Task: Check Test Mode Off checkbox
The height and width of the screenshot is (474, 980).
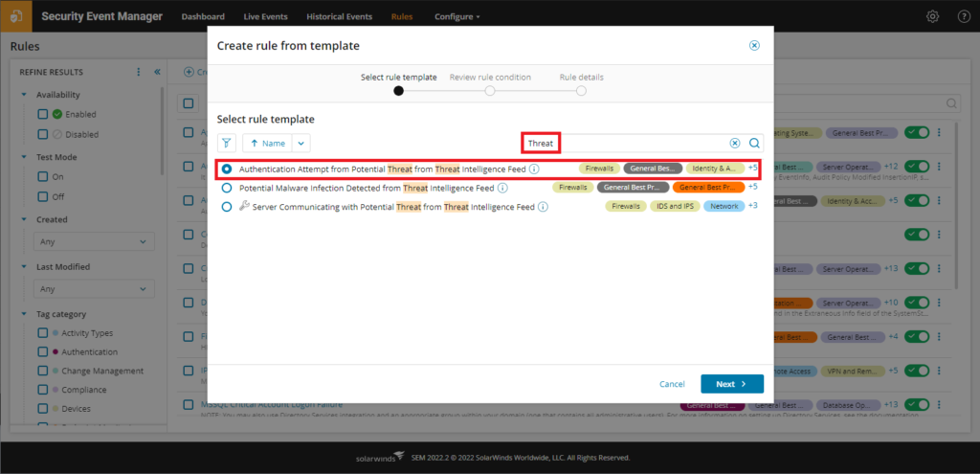Action: (x=43, y=196)
